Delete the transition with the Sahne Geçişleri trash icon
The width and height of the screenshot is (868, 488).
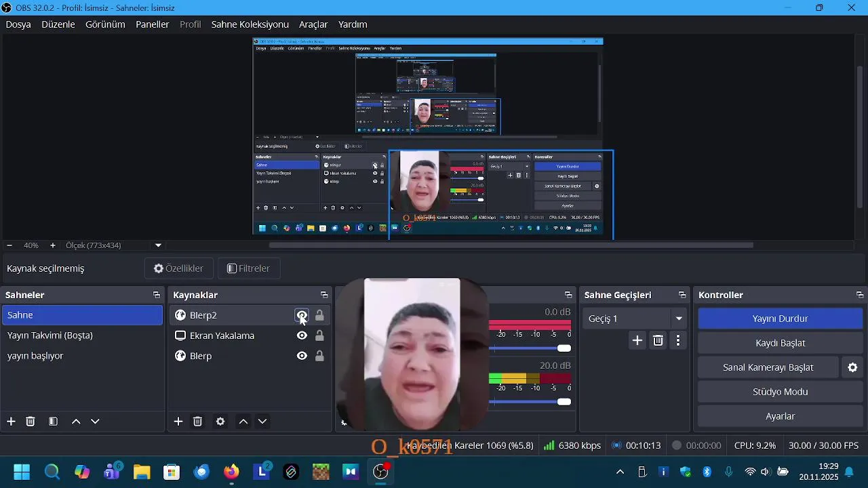[658, 340]
